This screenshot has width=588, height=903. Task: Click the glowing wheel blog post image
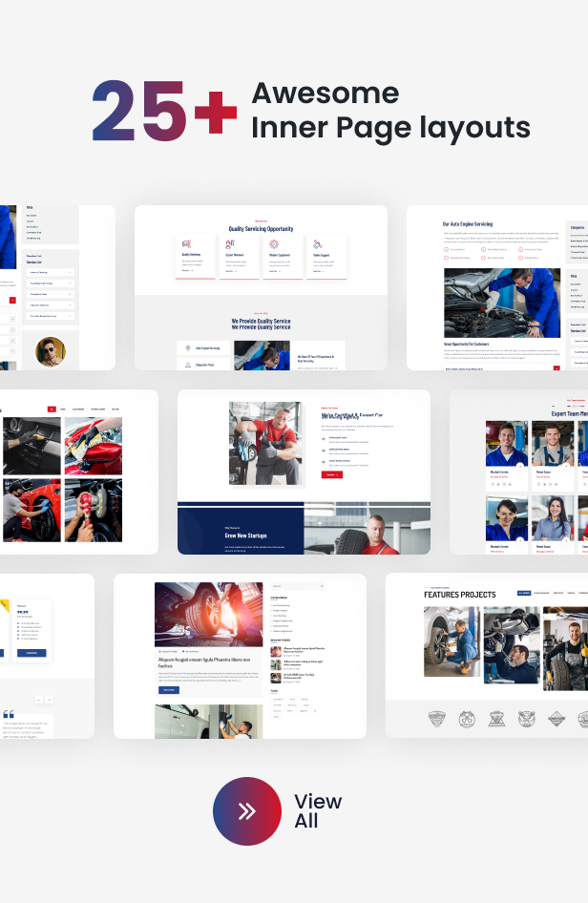click(209, 614)
